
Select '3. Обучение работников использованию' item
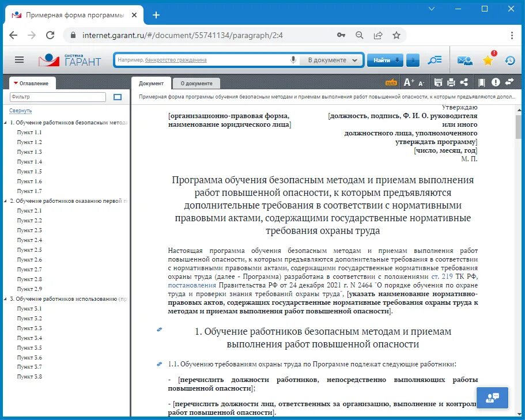[x=69, y=299]
